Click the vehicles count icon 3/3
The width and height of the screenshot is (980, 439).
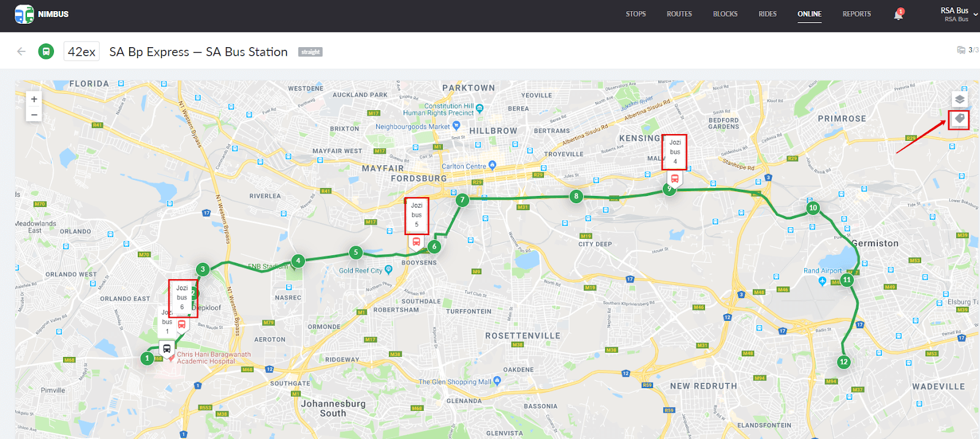(x=961, y=50)
